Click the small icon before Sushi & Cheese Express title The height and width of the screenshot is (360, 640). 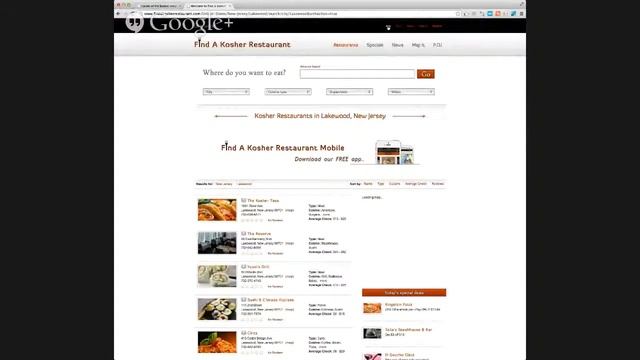point(244,300)
